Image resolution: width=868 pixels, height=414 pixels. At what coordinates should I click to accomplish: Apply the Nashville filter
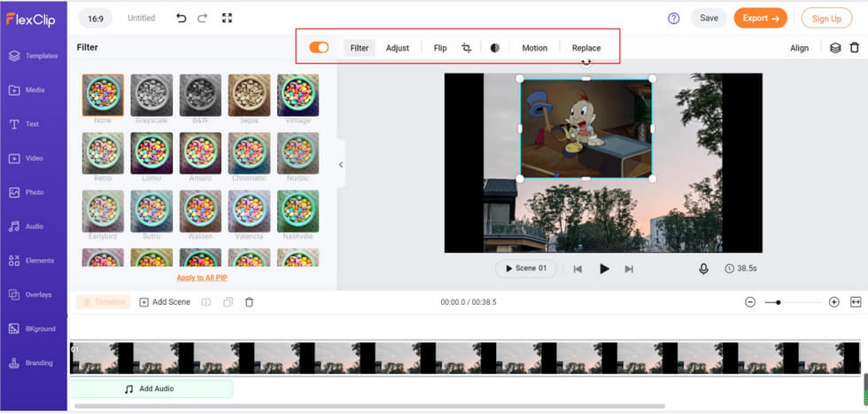(298, 211)
